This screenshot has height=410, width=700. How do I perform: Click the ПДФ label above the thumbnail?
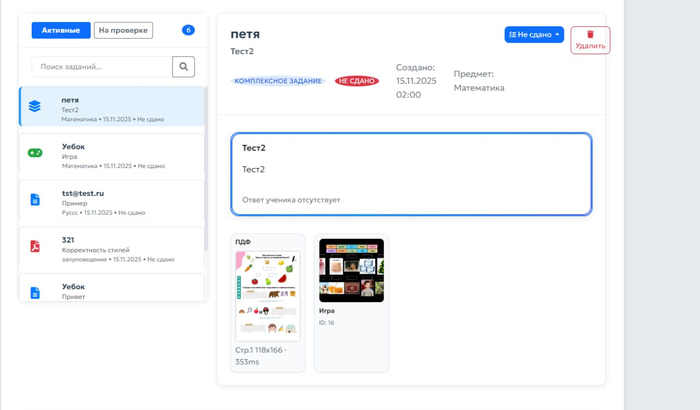[x=243, y=242]
